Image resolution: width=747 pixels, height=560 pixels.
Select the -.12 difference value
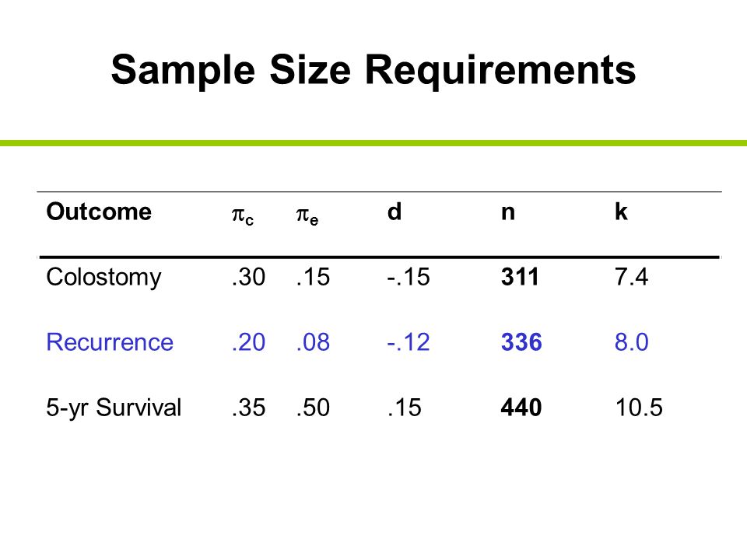[x=409, y=342]
